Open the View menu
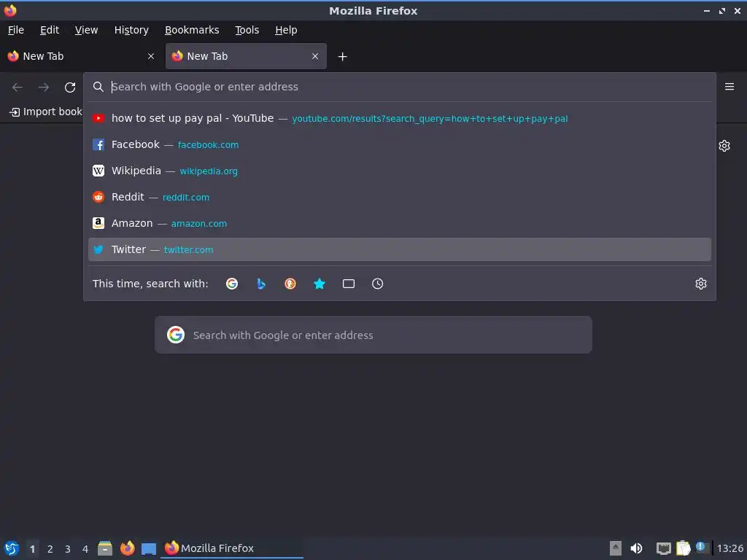This screenshot has height=560, width=747. point(86,30)
